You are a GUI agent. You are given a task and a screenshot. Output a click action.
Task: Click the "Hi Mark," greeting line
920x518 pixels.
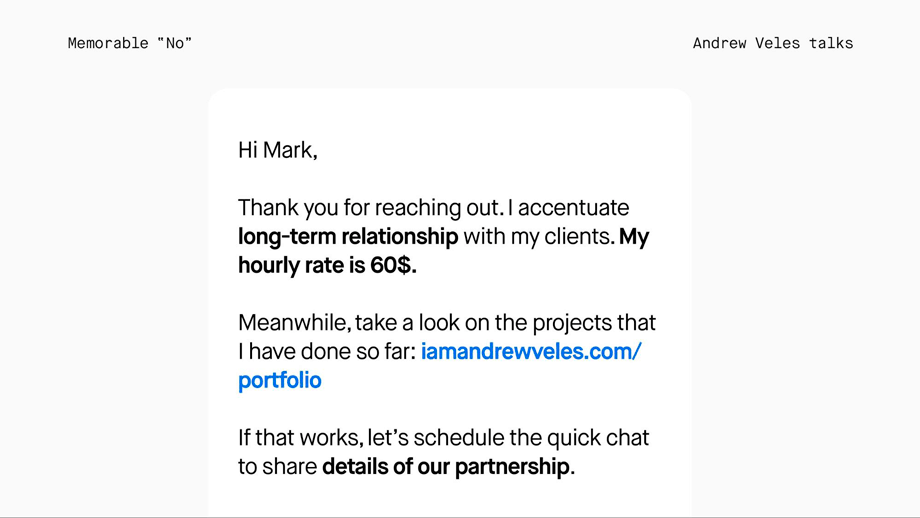pos(278,150)
